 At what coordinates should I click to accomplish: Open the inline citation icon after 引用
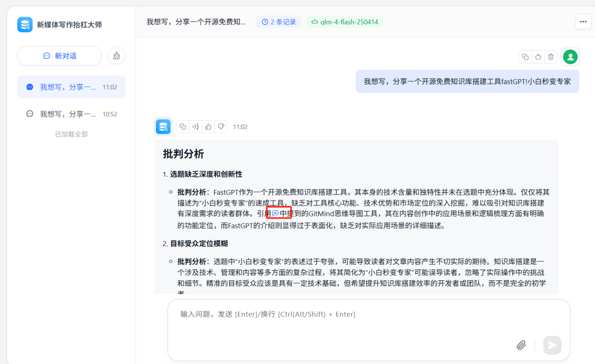click(275, 214)
